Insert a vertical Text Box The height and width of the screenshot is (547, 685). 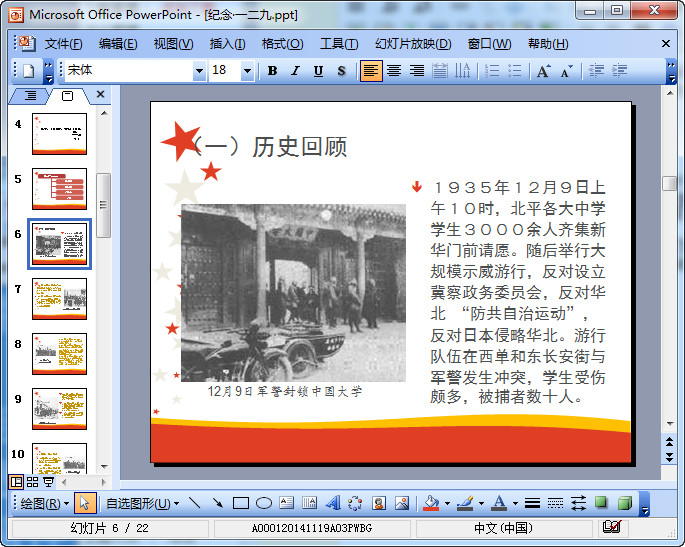pyautogui.click(x=309, y=503)
